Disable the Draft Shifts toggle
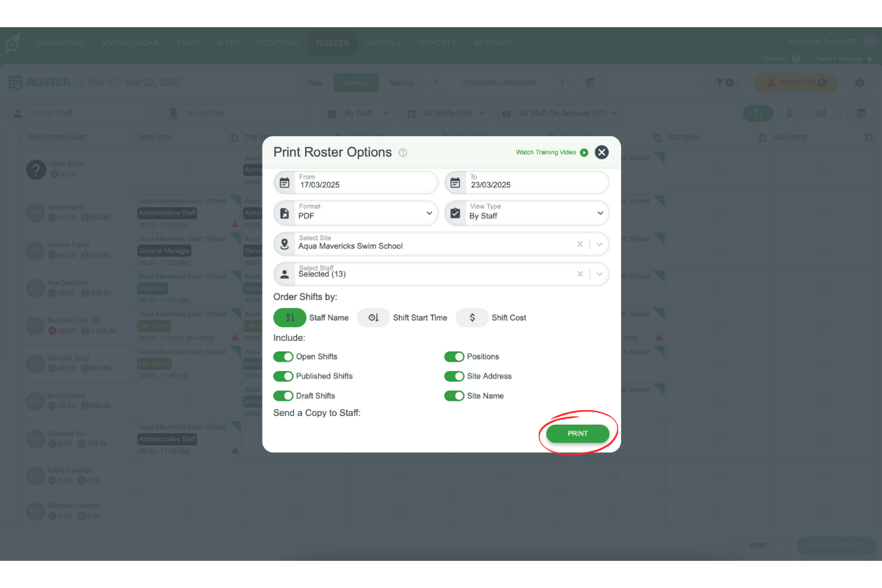Viewport: 882px width, 588px height. pos(283,395)
